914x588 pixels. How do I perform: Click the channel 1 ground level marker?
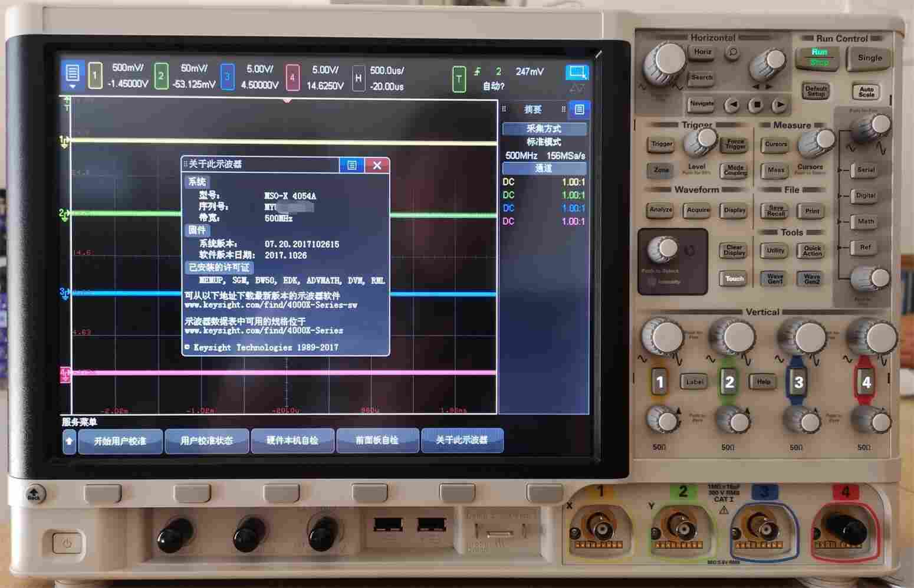point(64,141)
